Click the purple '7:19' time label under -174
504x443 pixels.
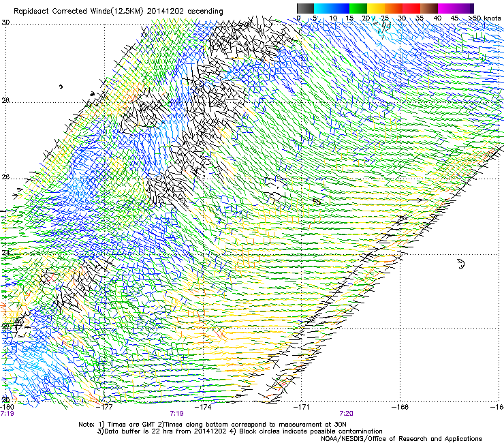tap(177, 414)
